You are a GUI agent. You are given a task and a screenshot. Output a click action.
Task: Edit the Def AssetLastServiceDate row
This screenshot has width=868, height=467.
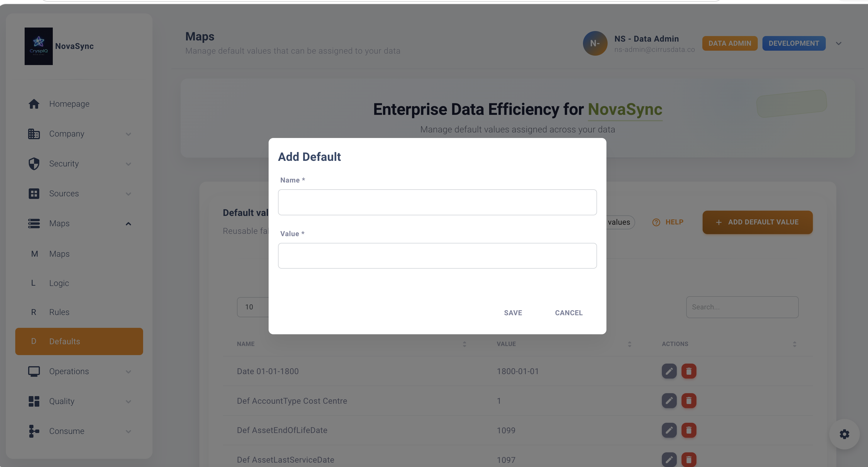click(x=669, y=460)
